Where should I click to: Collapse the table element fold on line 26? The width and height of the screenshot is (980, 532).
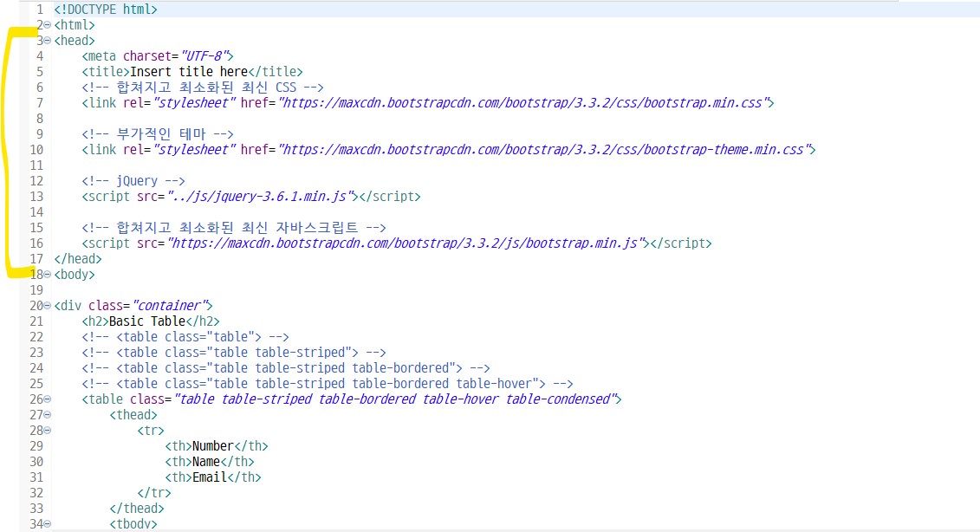tap(48, 399)
